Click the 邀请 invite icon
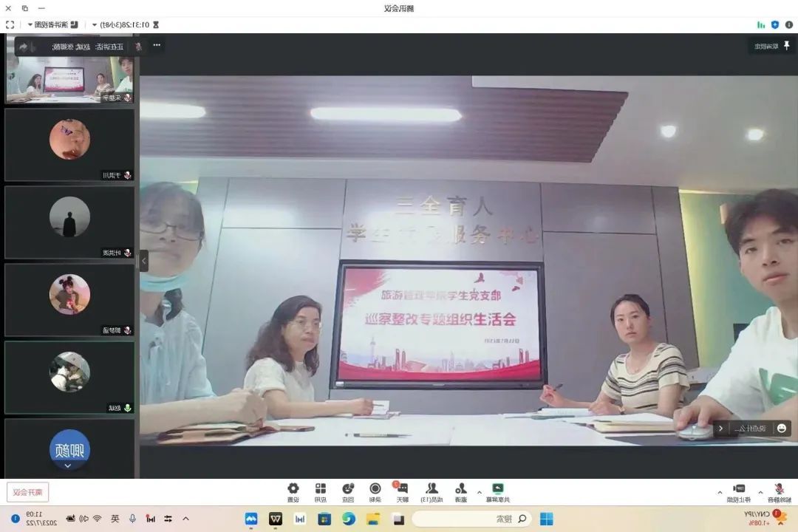Screen dimensions: 798x532 click(461, 491)
